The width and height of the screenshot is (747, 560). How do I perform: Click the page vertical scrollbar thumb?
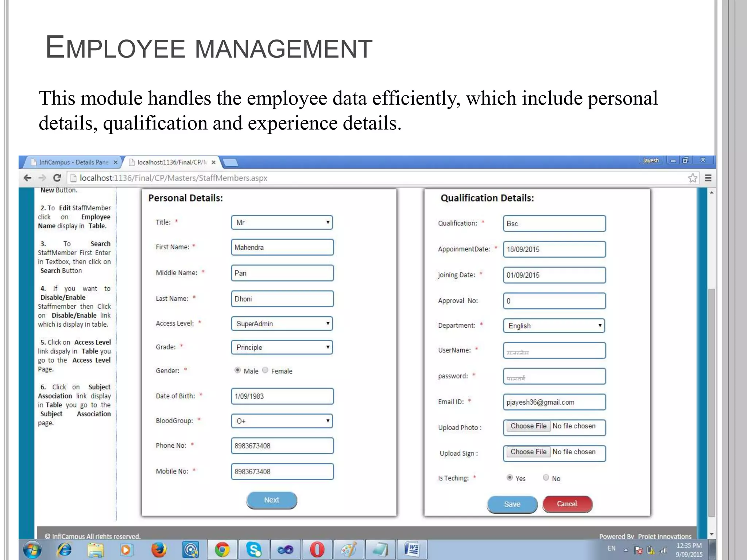[x=712, y=402]
